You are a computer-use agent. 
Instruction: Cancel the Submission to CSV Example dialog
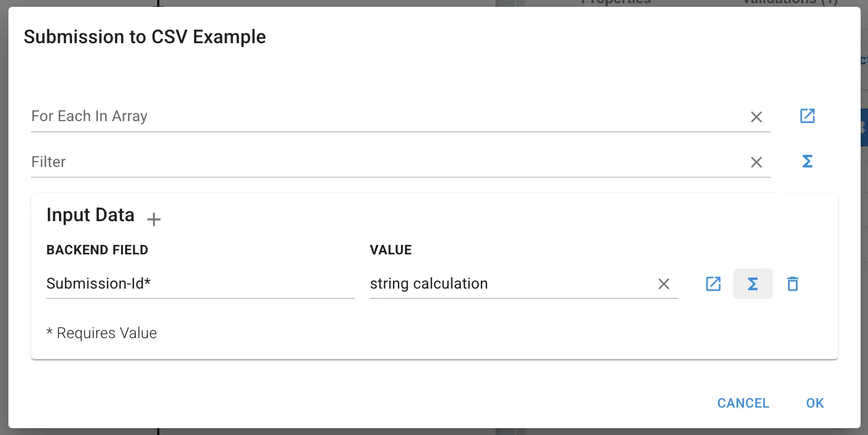pyautogui.click(x=743, y=403)
